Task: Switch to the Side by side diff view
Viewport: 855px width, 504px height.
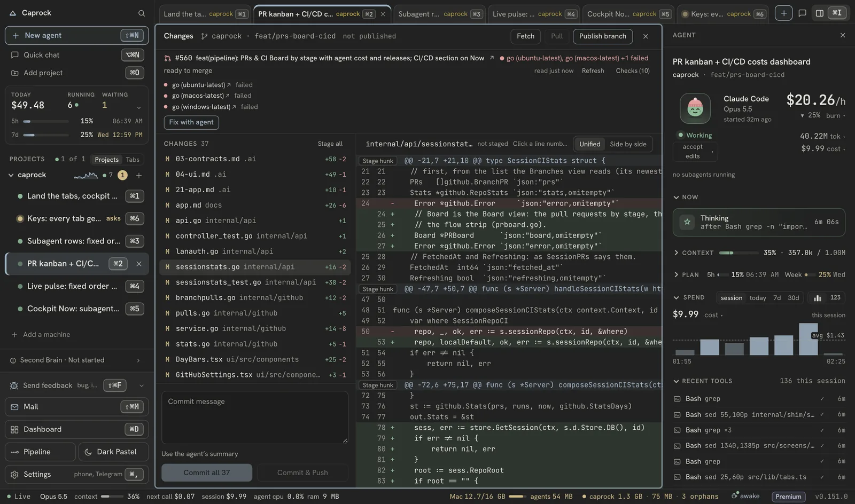Action: tap(628, 144)
